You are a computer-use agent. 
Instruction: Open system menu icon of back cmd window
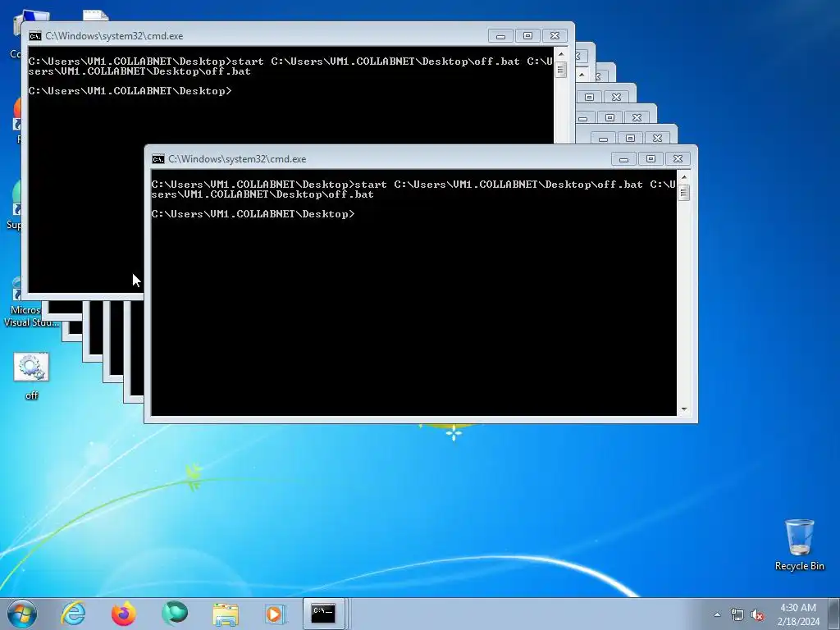pos(34,36)
